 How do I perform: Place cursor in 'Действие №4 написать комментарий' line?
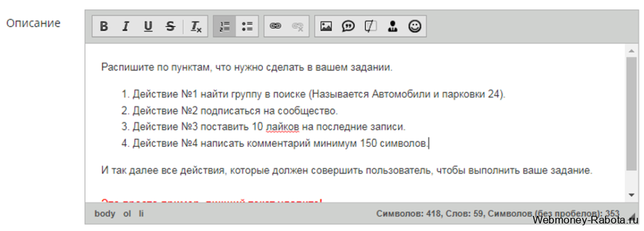tap(280, 143)
